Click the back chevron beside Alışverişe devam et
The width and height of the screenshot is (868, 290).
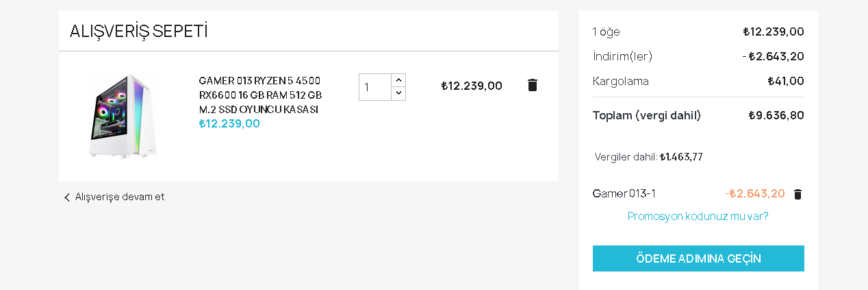coord(67,197)
